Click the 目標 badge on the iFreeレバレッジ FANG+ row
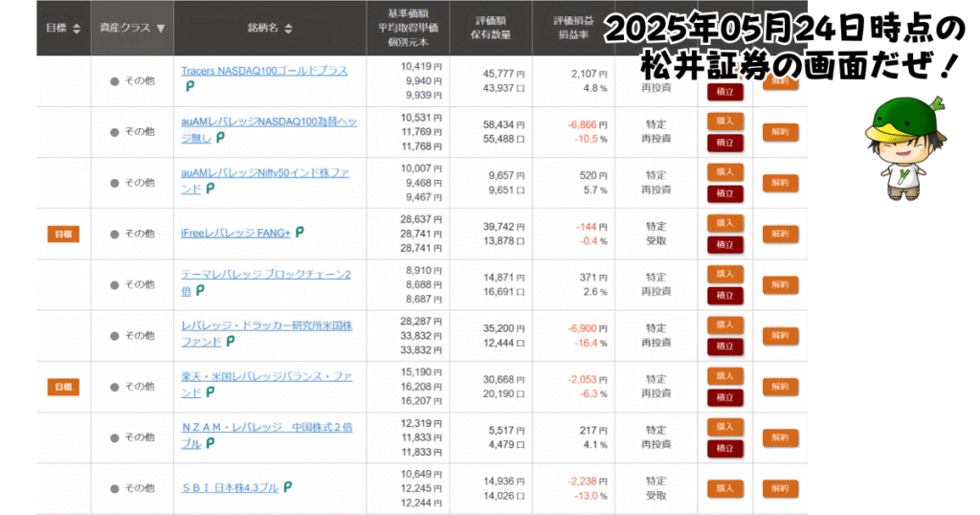Viewport: 980px width, 515px height. [x=63, y=234]
